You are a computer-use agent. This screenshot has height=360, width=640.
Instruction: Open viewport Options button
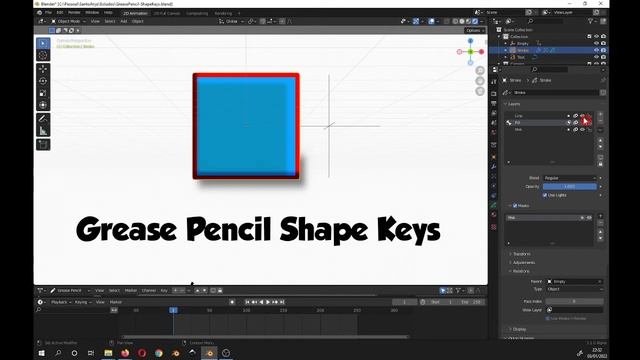pyautogui.click(x=474, y=30)
